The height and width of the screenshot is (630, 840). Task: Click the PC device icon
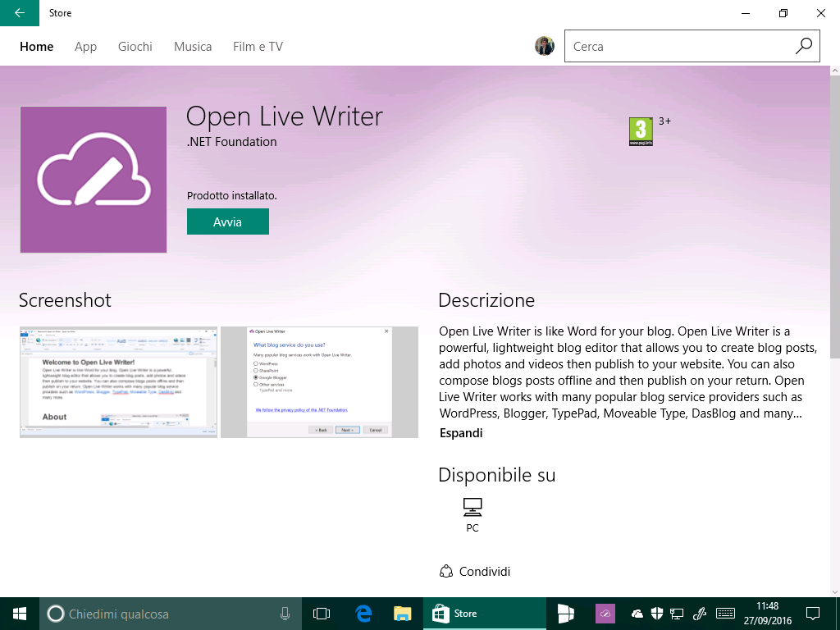point(472,507)
